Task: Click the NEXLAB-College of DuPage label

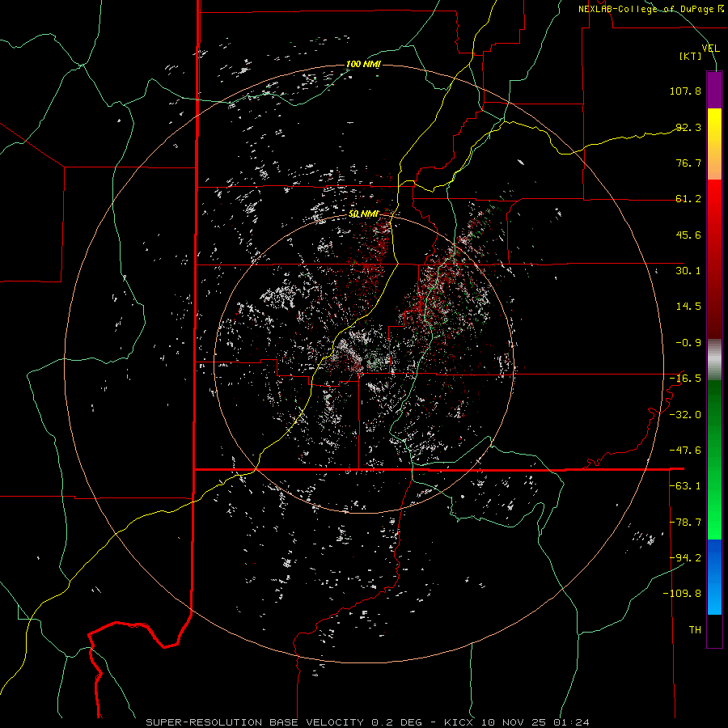Action: [650, 9]
